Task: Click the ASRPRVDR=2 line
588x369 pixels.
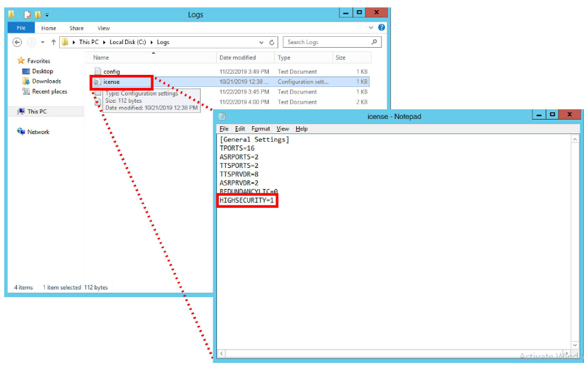Action: (239, 183)
